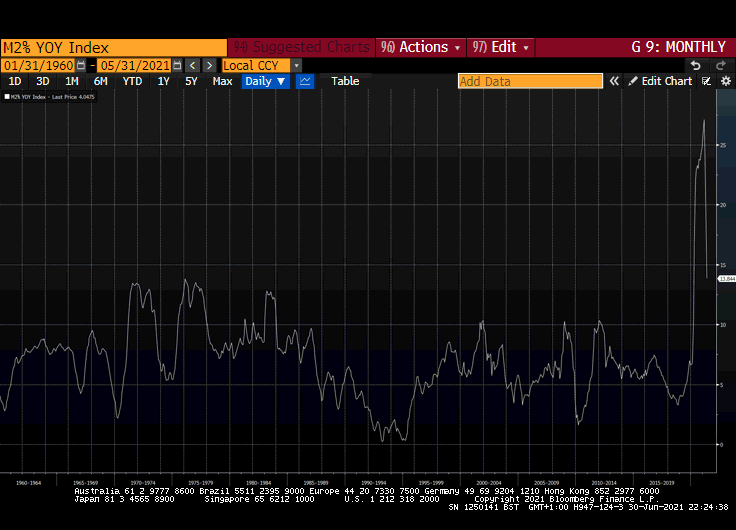Expand the Local CCY currency dropdown
Viewport: 736px width, 530px height.
click(x=296, y=65)
